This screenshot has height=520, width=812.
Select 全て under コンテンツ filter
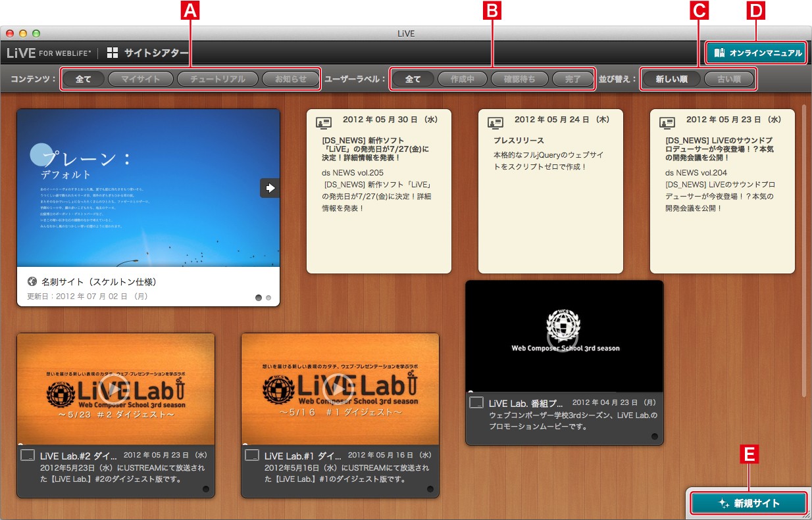[84, 79]
